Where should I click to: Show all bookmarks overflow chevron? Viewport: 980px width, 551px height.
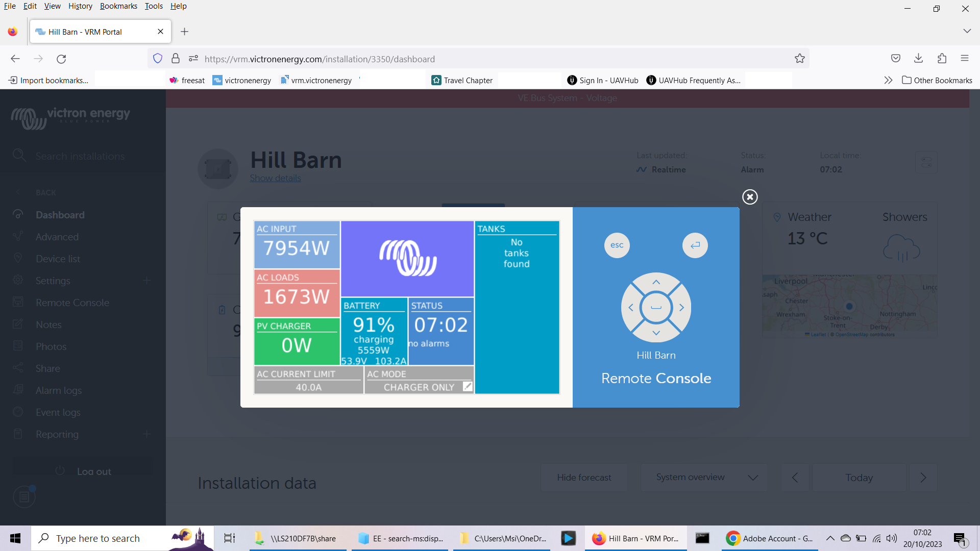pyautogui.click(x=888, y=80)
